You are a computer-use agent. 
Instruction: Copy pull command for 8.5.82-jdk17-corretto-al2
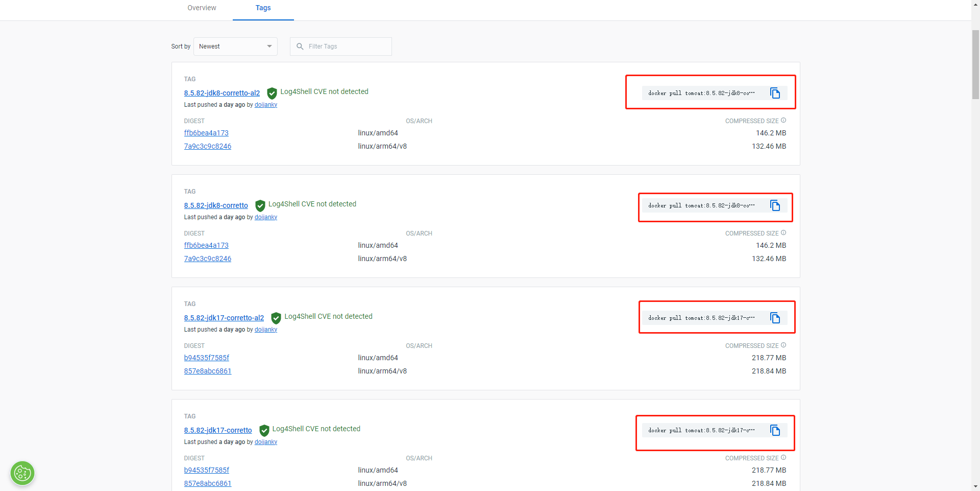pos(775,318)
